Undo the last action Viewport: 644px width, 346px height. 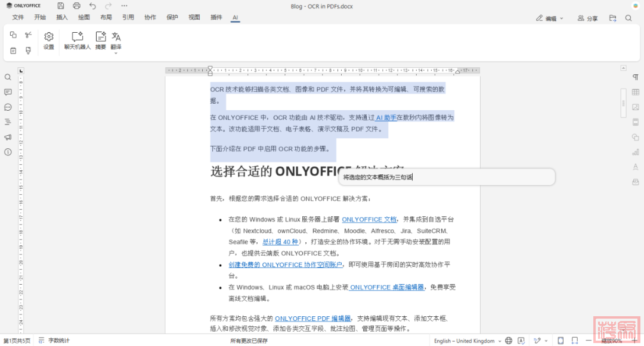coord(92,5)
